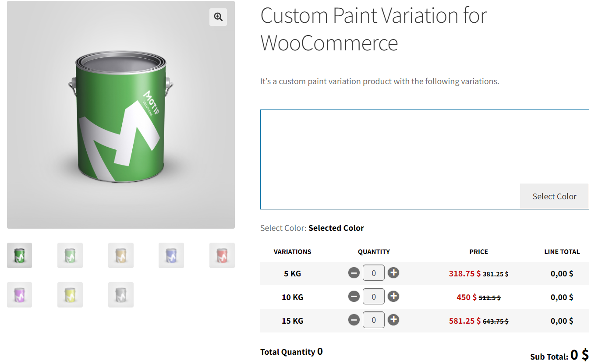The width and height of the screenshot is (591, 364).
Task: Choose the red paint can thumbnail
Action: click(x=222, y=255)
